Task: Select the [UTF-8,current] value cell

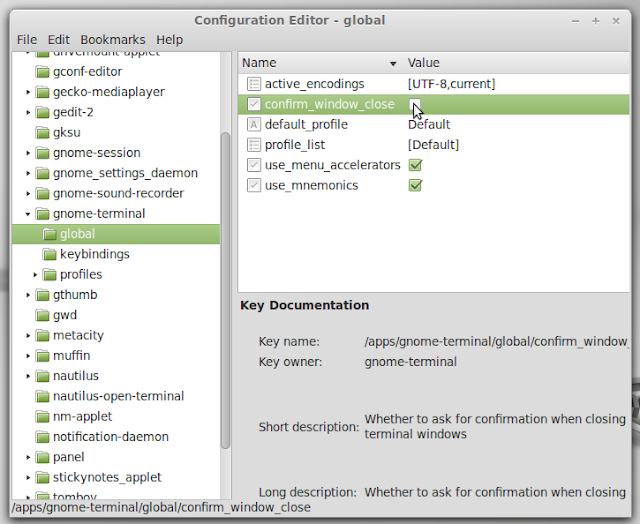Action: coord(451,84)
